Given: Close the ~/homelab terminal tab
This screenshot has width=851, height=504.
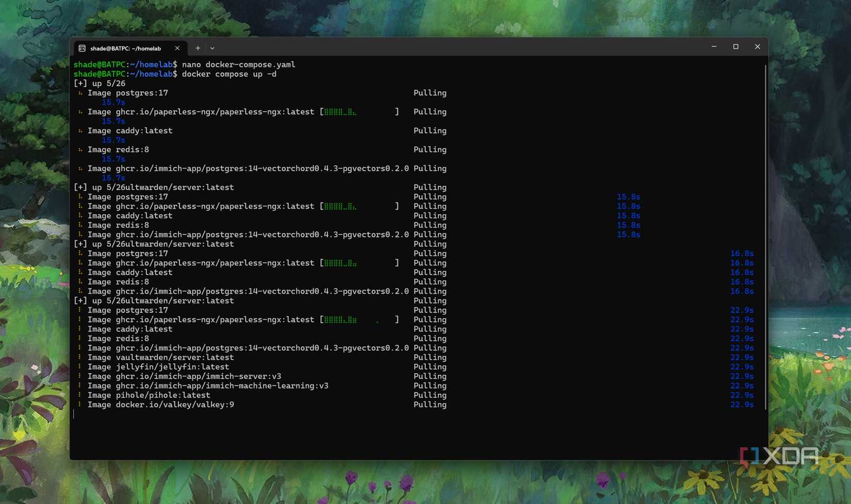Looking at the screenshot, I should pos(177,48).
